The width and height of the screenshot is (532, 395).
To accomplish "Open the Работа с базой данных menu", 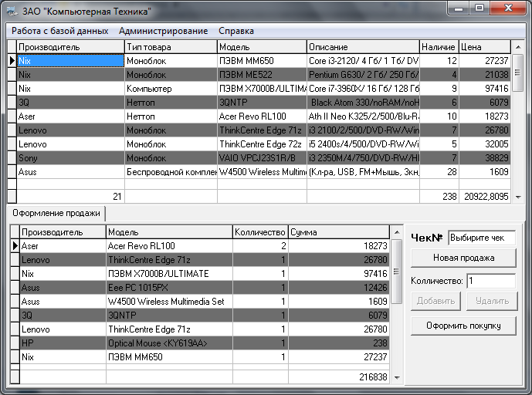I will coord(59,31).
